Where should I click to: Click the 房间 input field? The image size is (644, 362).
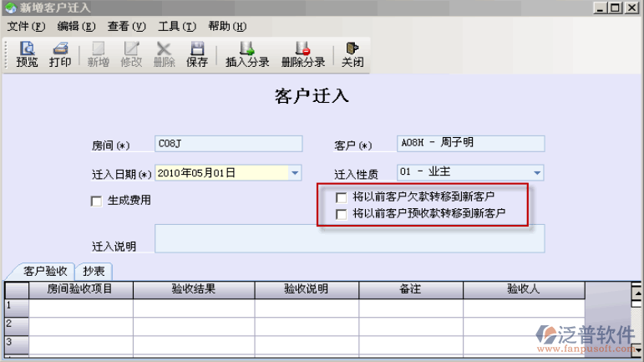(228, 144)
